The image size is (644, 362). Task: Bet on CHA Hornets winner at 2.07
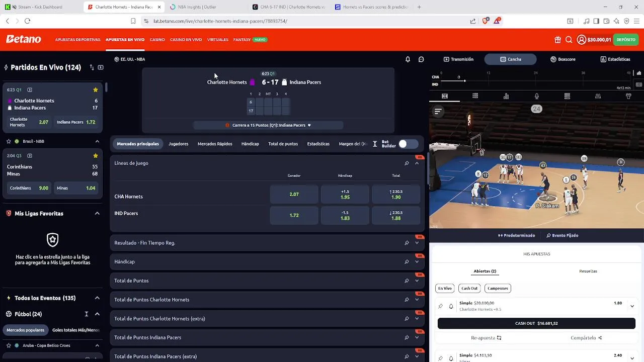click(x=294, y=195)
